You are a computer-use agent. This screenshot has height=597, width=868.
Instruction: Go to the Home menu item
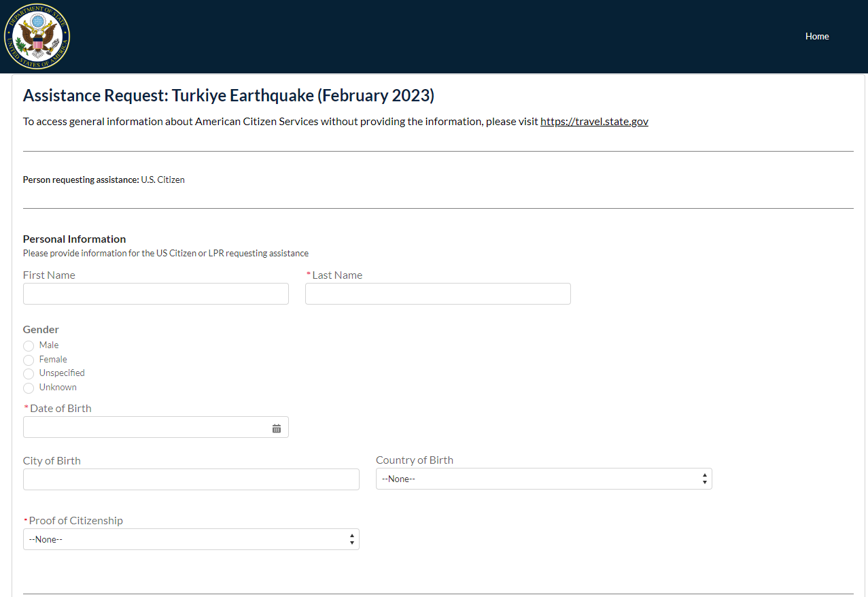pos(817,36)
